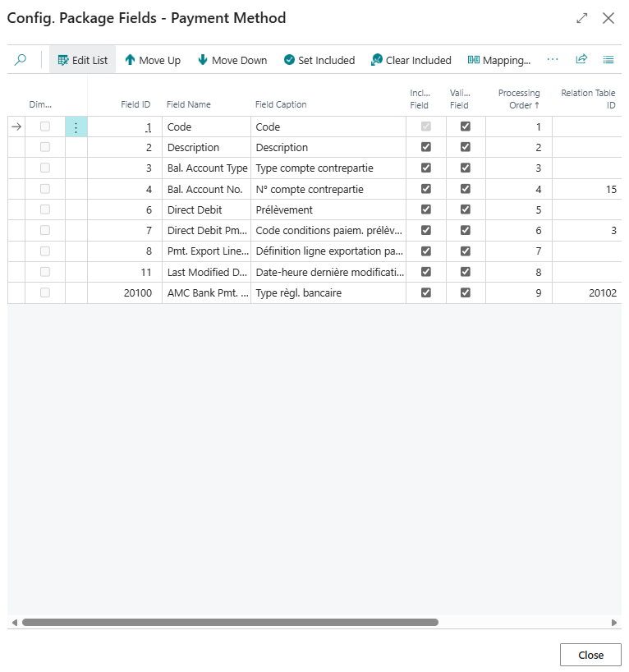Image resolution: width=629 pixels, height=672 pixels.
Task: Toggle Edit List mode
Action: (83, 60)
